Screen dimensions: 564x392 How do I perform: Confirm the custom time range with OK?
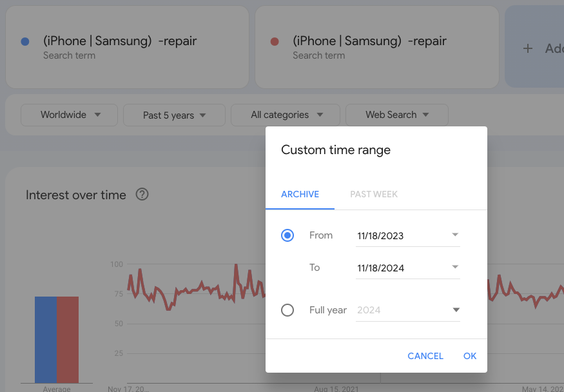point(470,356)
